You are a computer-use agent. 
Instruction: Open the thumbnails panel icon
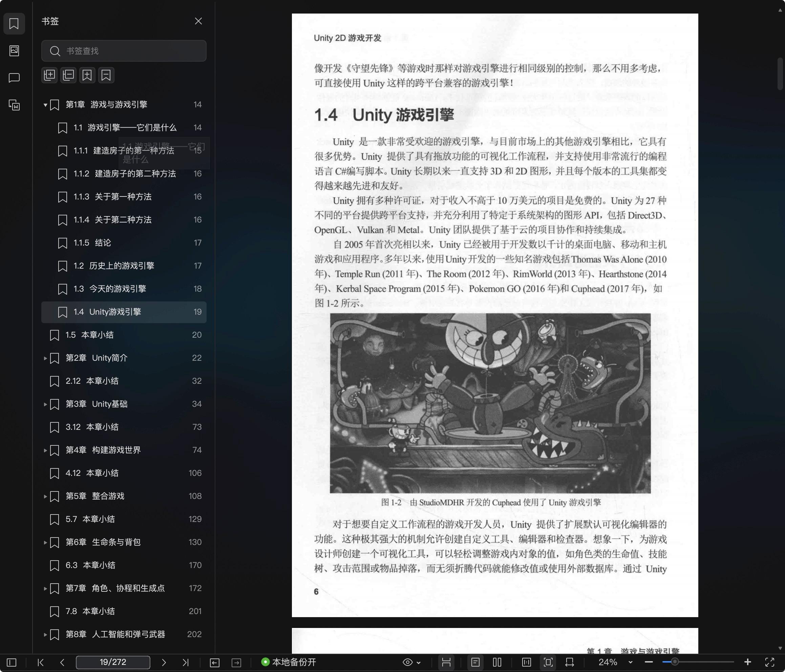[x=14, y=50]
